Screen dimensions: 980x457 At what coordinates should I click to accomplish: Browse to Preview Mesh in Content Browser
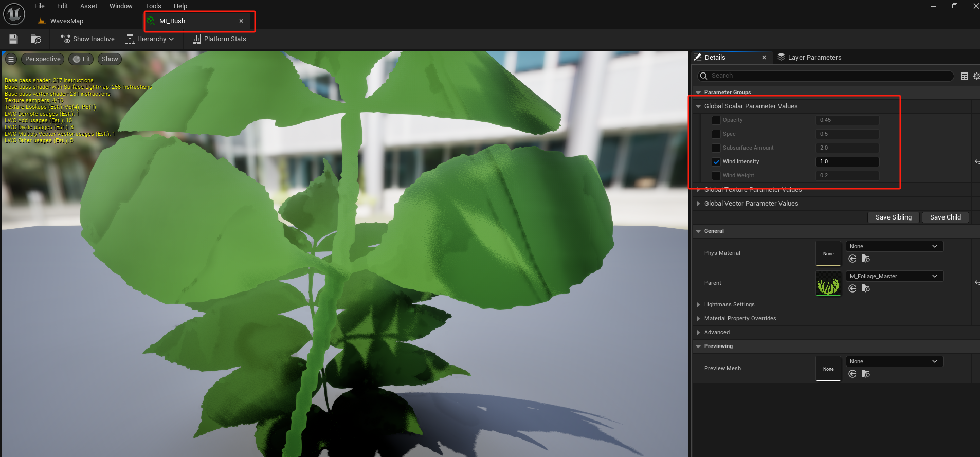[866, 374]
